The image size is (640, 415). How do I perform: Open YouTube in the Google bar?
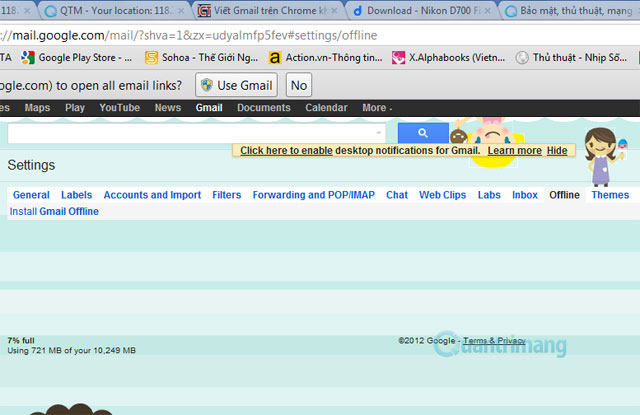pos(120,108)
